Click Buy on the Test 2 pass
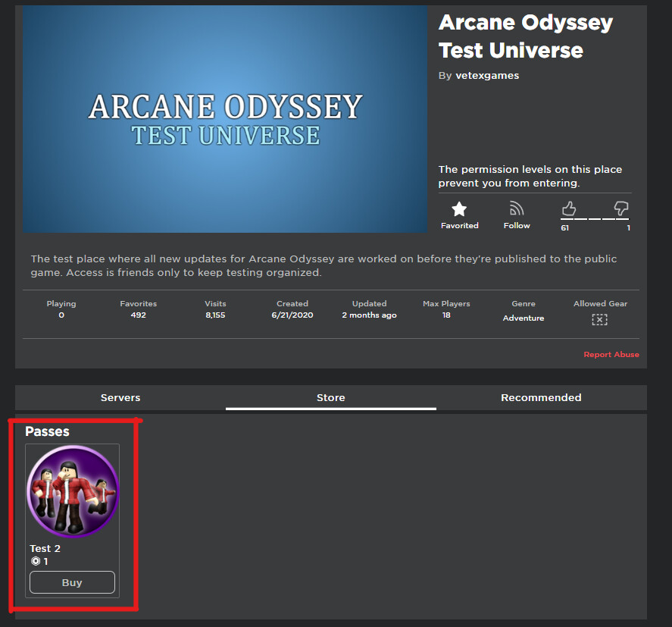Viewport: 672px width, 627px height. click(72, 582)
